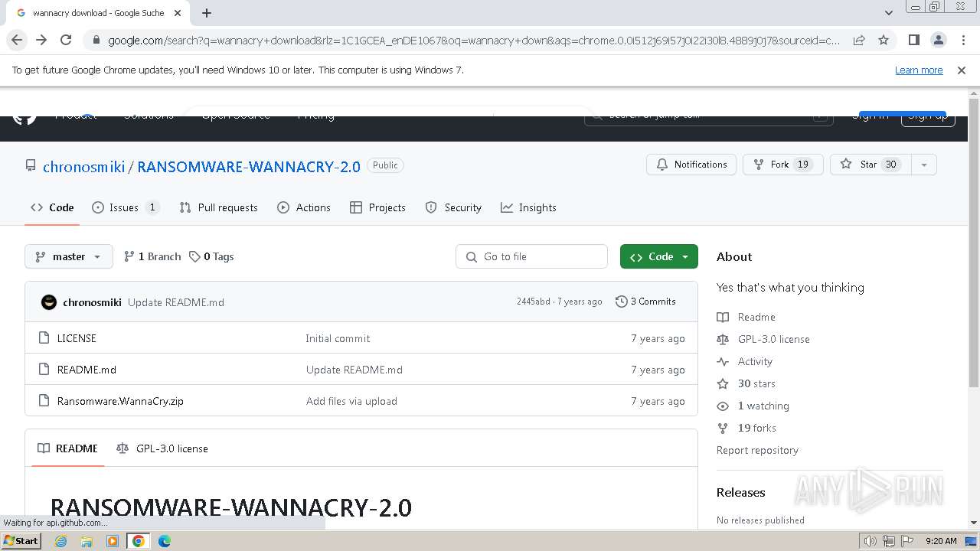Open the media player taskbar icon
This screenshot has height=551, width=980.
click(x=113, y=541)
